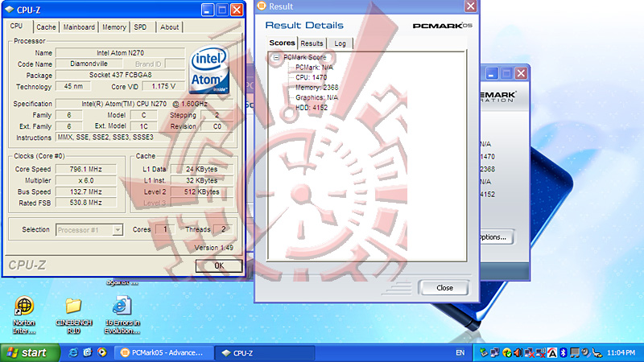The width and height of the screenshot is (644, 362).
Task: Switch to the Cache tab in CPU-Z
Action: (46, 27)
